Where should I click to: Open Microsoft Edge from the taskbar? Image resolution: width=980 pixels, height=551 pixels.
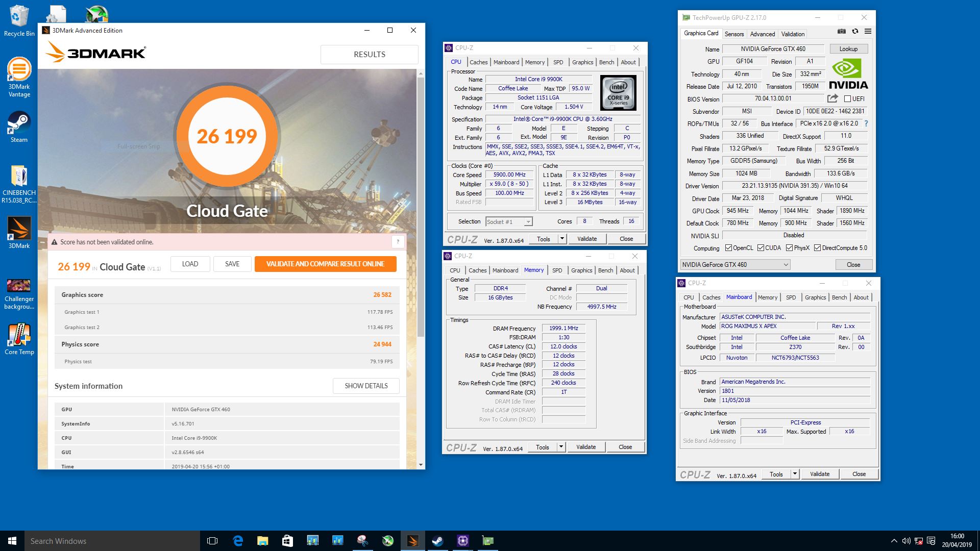click(x=238, y=541)
